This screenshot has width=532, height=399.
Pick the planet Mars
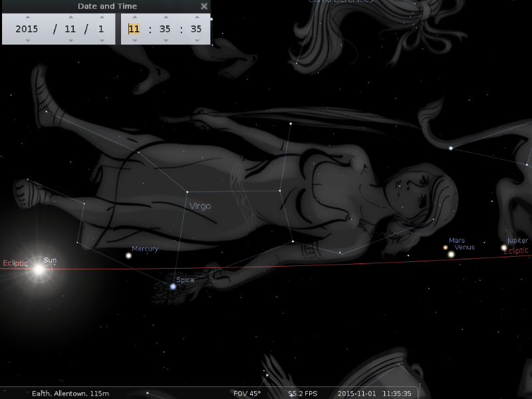point(446,247)
